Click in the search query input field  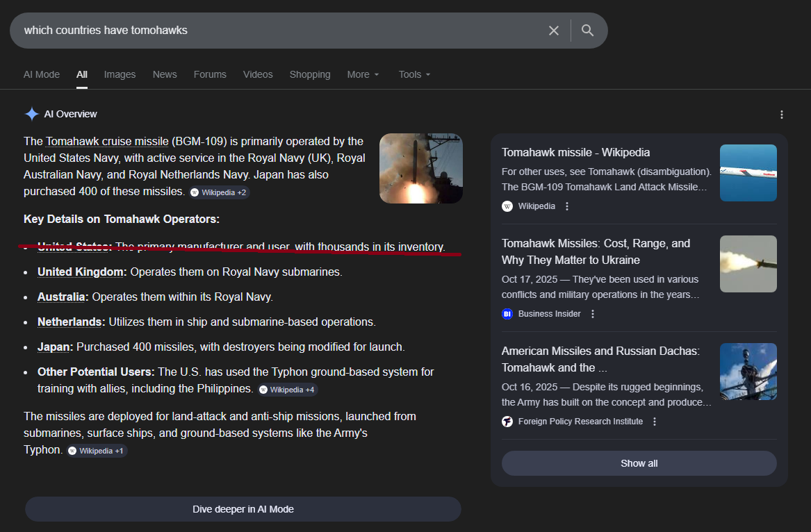(x=279, y=31)
